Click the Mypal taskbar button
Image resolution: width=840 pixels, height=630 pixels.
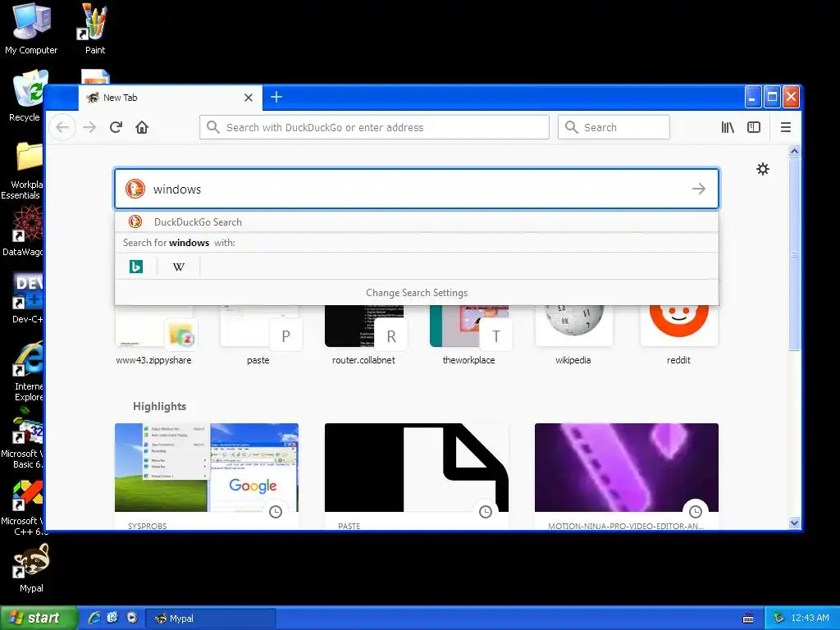[x=211, y=619]
